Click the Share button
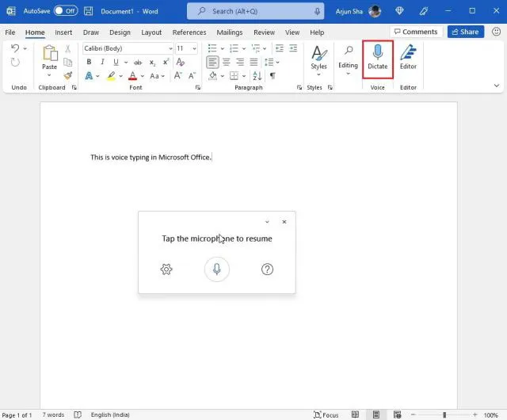507x420 pixels. tap(465, 32)
